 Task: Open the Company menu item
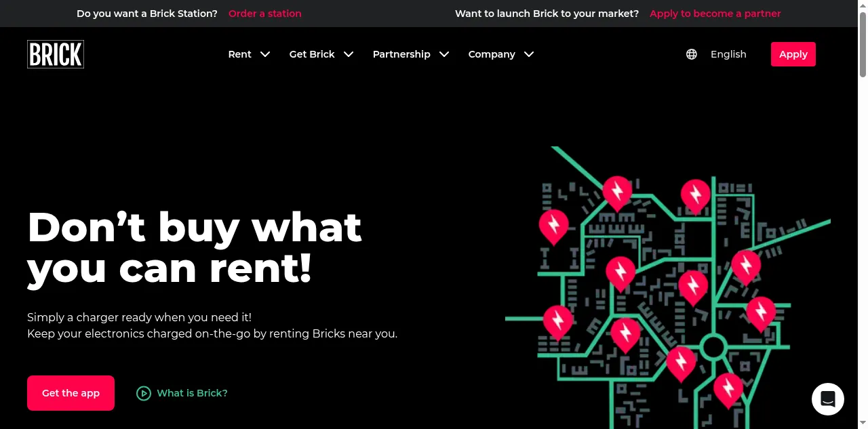pos(492,54)
